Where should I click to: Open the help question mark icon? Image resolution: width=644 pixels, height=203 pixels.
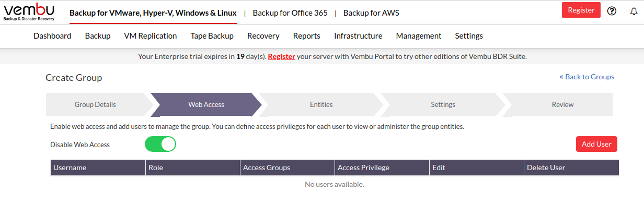pyautogui.click(x=612, y=11)
